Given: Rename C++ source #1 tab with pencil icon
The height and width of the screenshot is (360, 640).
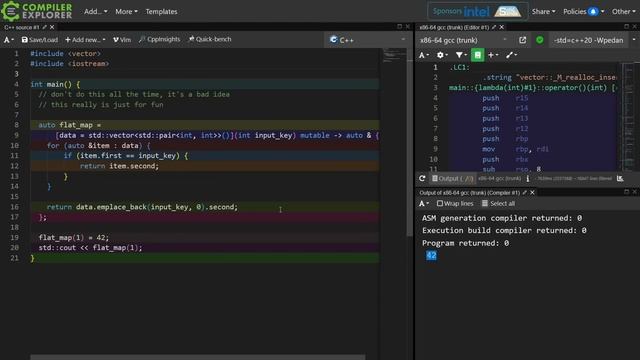Looking at the screenshot, I should (x=44, y=27).
